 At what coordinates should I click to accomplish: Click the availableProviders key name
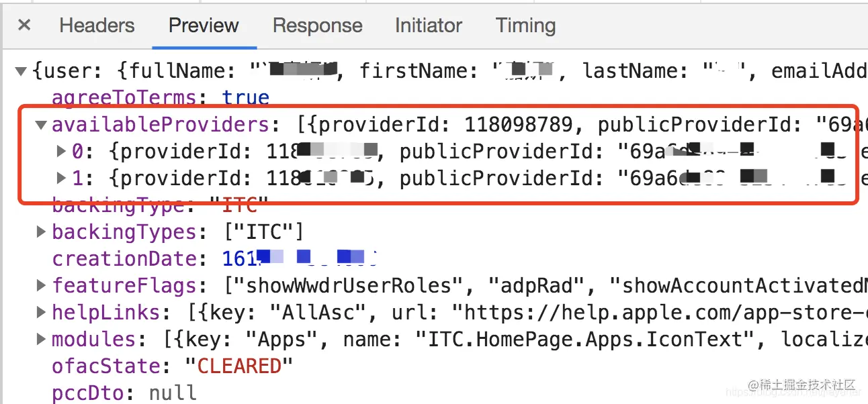coord(161,125)
